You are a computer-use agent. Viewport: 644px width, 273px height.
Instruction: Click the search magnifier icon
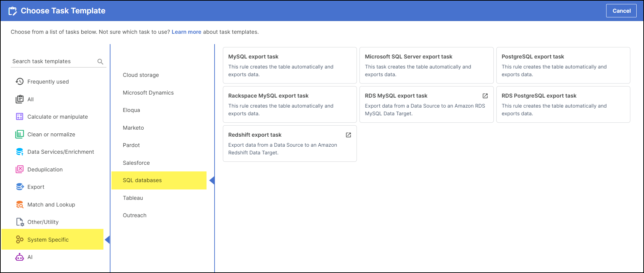(x=100, y=61)
